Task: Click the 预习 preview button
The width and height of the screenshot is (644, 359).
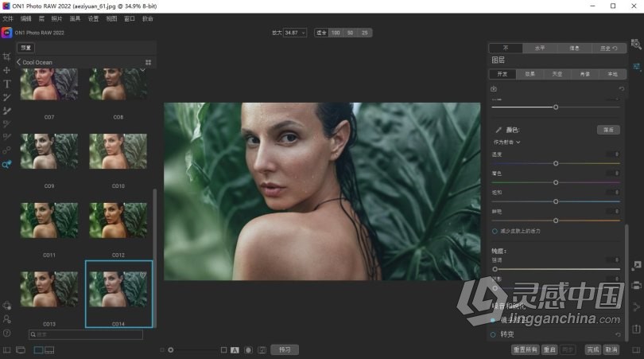Action: pos(285,350)
